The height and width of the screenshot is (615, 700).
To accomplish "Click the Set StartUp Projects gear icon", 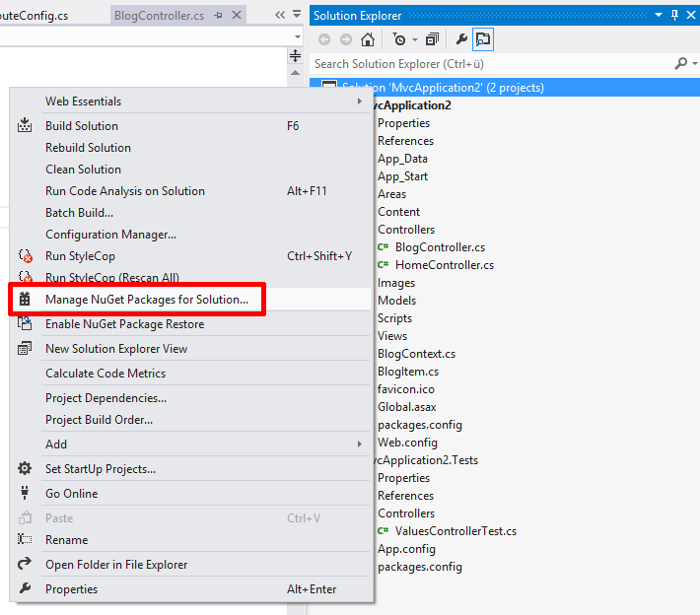I will 25,468.
